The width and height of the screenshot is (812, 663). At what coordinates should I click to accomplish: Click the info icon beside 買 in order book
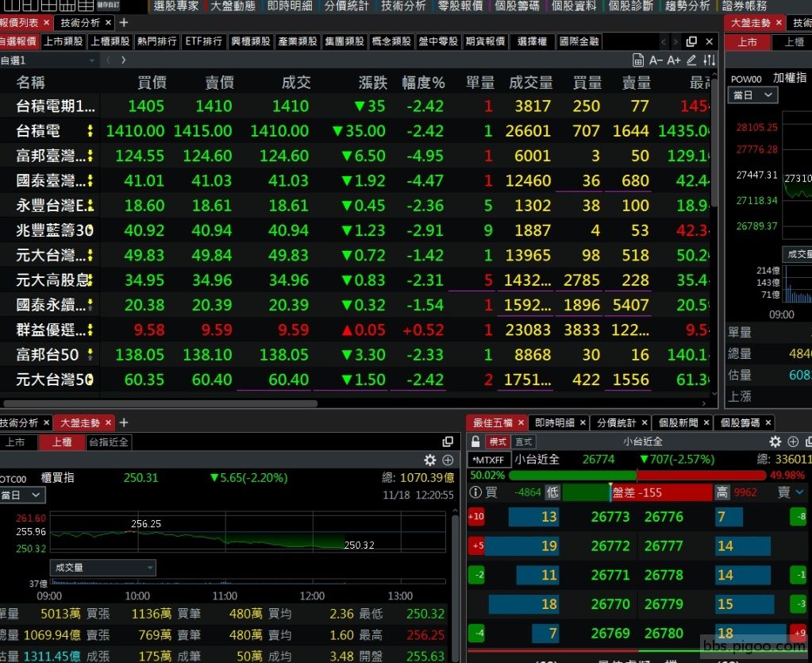474,492
